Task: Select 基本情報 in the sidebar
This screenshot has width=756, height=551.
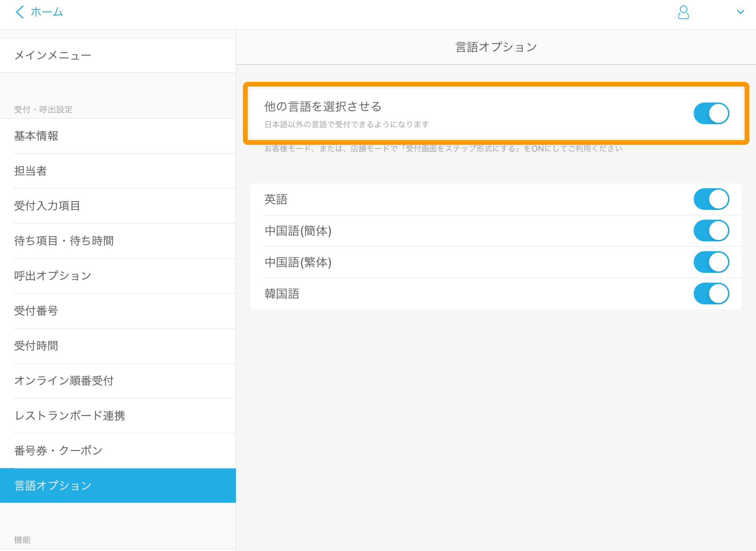Action: pyautogui.click(x=118, y=136)
